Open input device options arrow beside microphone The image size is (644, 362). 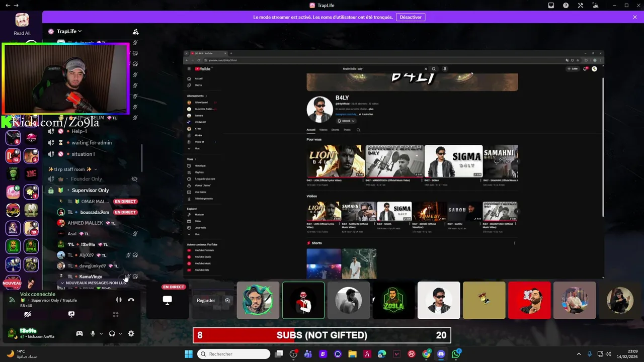tap(101, 333)
